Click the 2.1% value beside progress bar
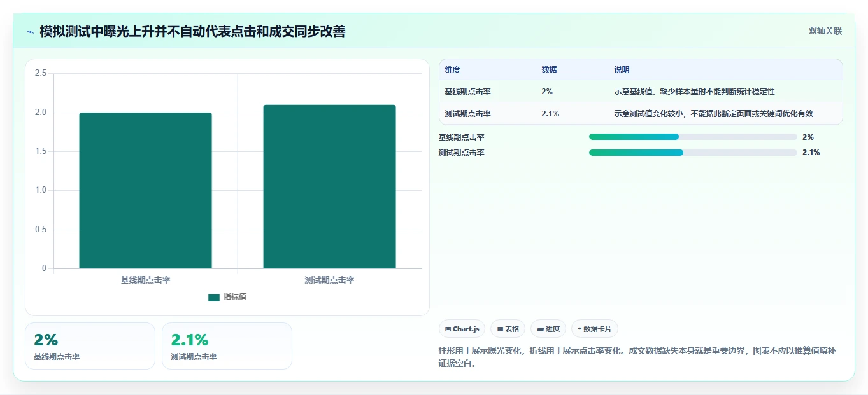Image resolution: width=868 pixels, height=395 pixels. point(811,153)
